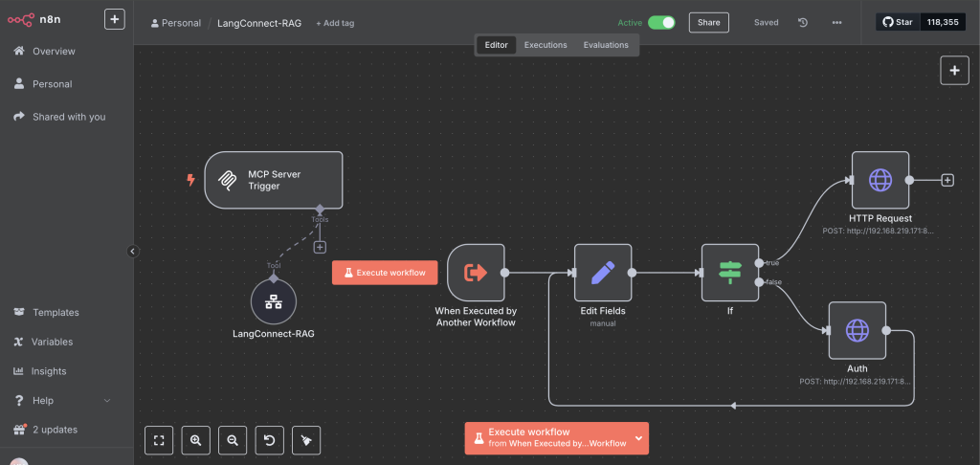The height and width of the screenshot is (465, 980).
Task: Open the three-dot workflow menu
Action: coord(836,23)
